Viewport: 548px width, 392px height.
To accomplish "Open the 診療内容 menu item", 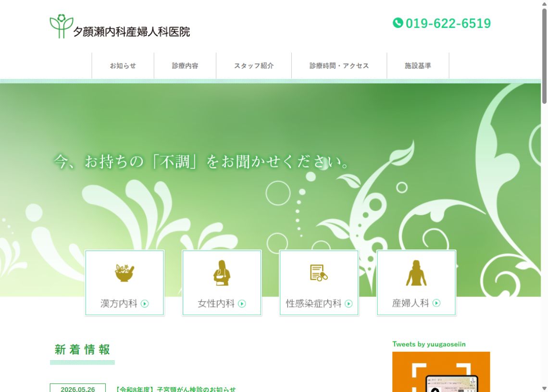I will (185, 66).
